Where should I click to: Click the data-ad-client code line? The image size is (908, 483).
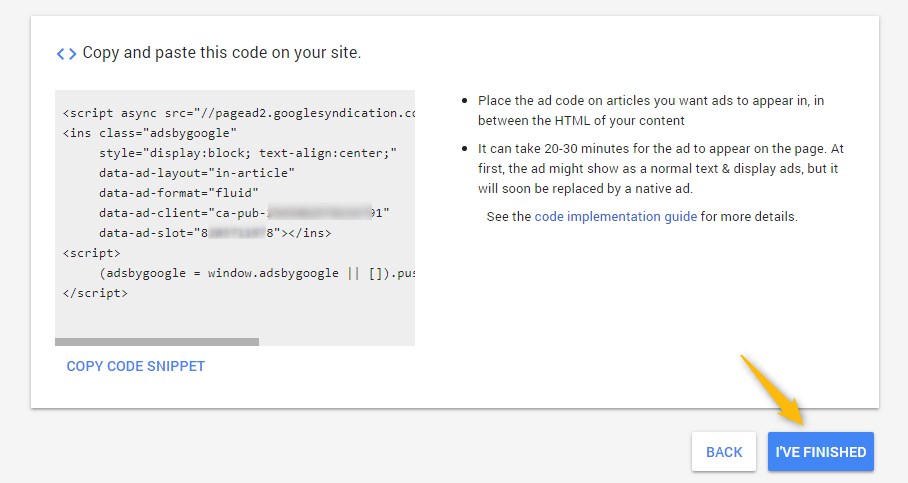coord(244,213)
